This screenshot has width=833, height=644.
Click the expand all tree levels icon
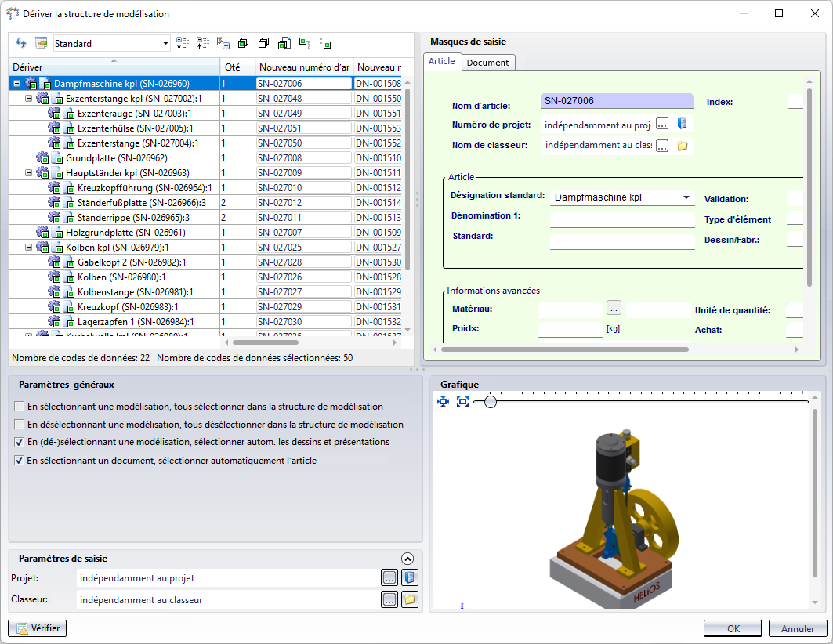pyautogui.click(x=183, y=43)
